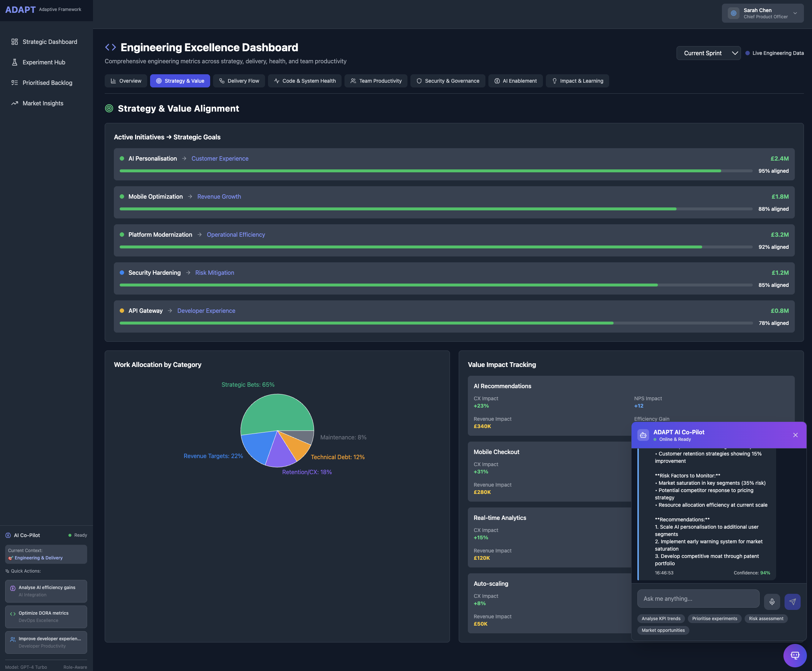812x671 pixels.
Task: Close the ADAPT AI Co-Pilot panel
Action: point(796,435)
